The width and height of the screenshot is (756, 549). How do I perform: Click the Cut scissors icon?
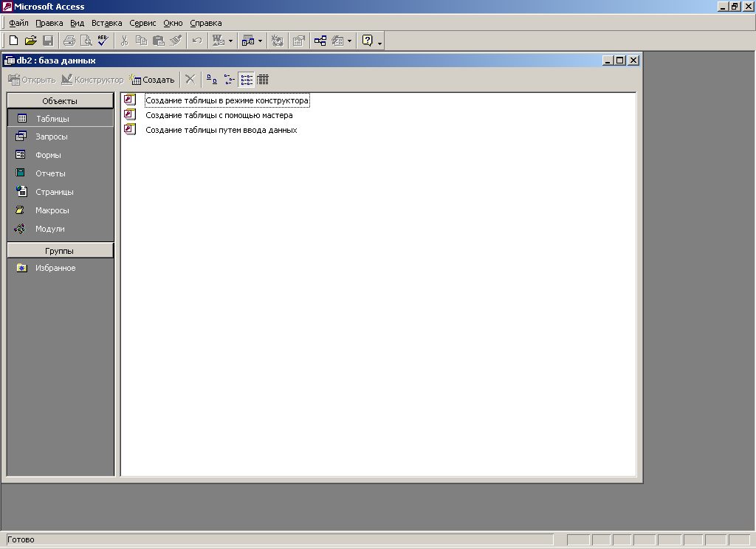pyautogui.click(x=124, y=41)
